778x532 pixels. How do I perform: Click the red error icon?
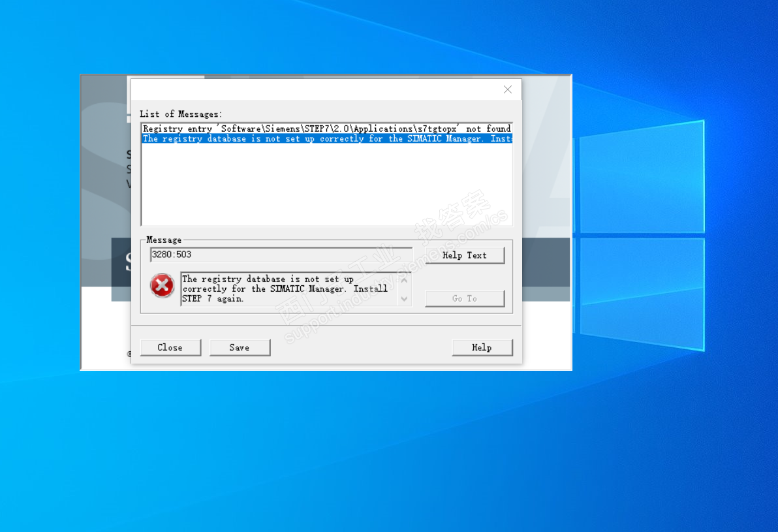163,285
